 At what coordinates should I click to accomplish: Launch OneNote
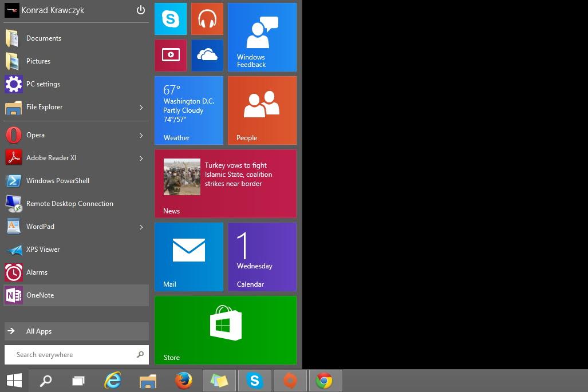click(76, 295)
